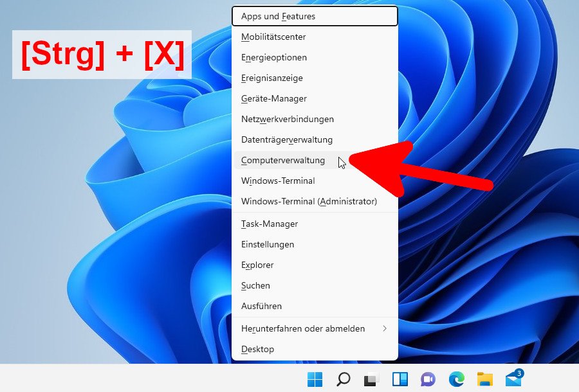Open Mail showing 3 notifications
579x392 pixels.
click(513, 380)
